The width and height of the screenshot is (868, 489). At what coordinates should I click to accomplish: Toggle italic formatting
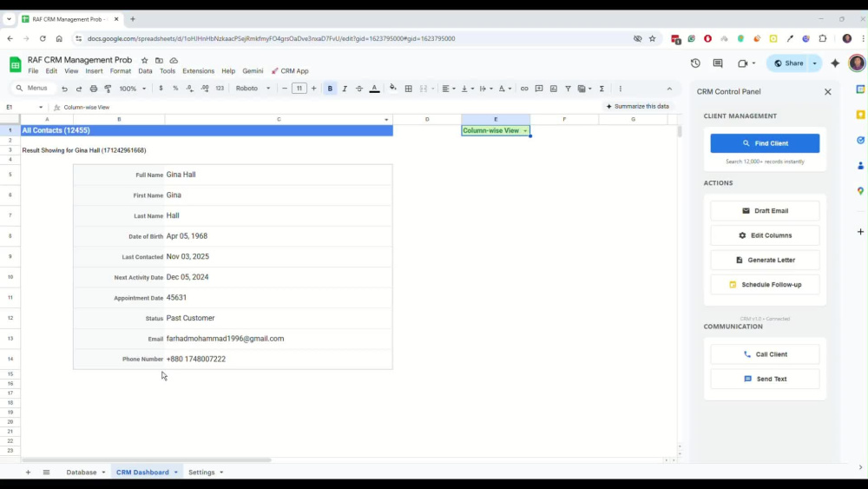(345, 89)
